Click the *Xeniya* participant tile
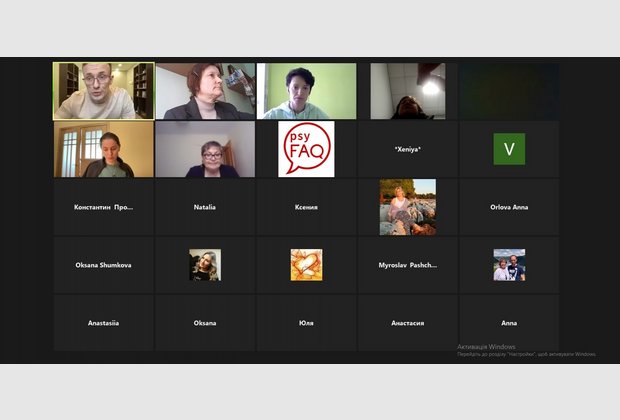Viewport: 620px width, 420px height. 407,149
